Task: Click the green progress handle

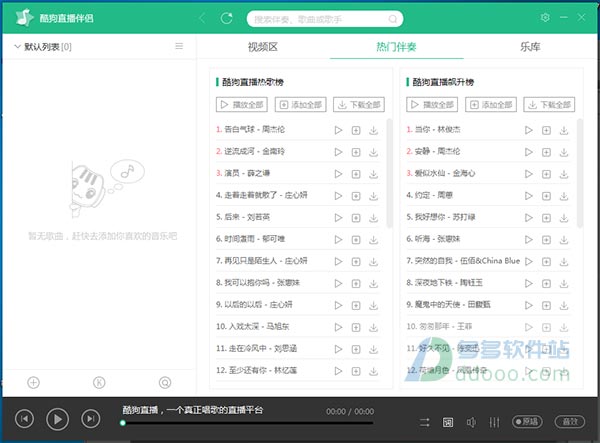Action: click(122, 423)
